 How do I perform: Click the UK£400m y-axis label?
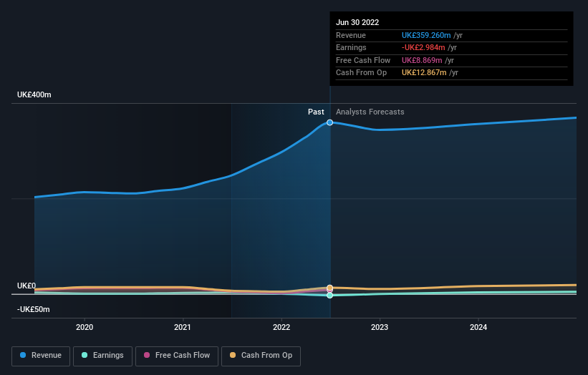point(34,94)
